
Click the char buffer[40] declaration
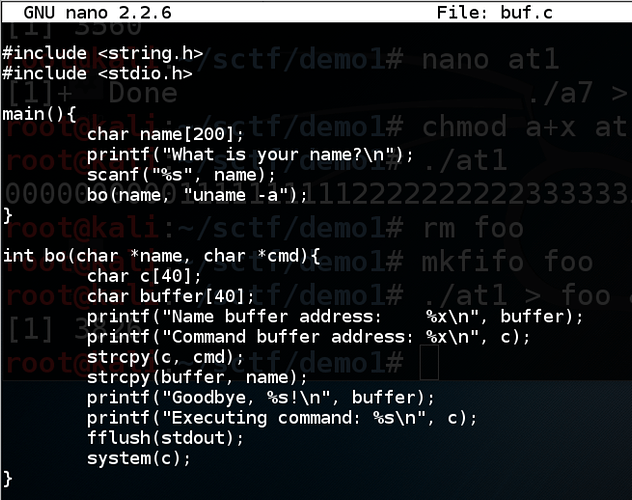[x=171, y=297]
